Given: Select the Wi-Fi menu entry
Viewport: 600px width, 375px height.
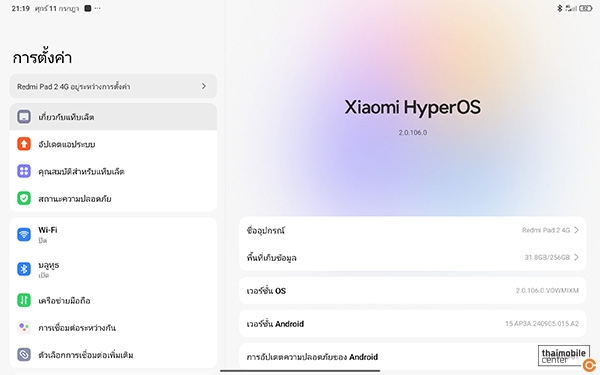Looking at the screenshot, I should coord(113,235).
